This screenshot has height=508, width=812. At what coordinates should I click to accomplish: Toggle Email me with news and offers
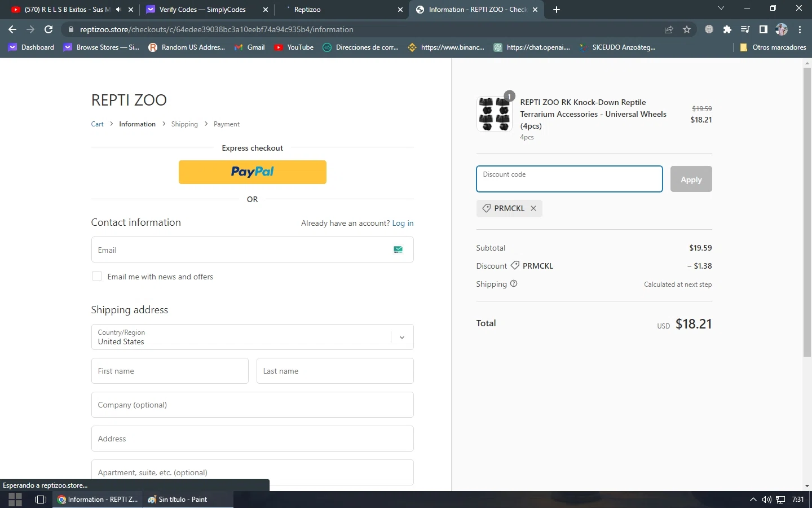tap(97, 276)
